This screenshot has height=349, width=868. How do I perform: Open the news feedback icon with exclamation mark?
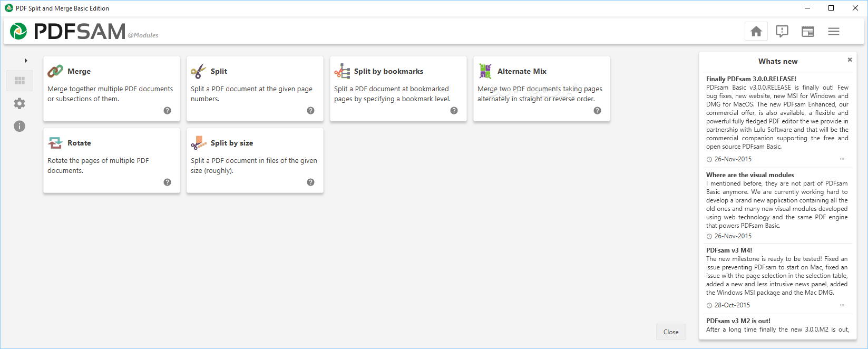point(782,32)
